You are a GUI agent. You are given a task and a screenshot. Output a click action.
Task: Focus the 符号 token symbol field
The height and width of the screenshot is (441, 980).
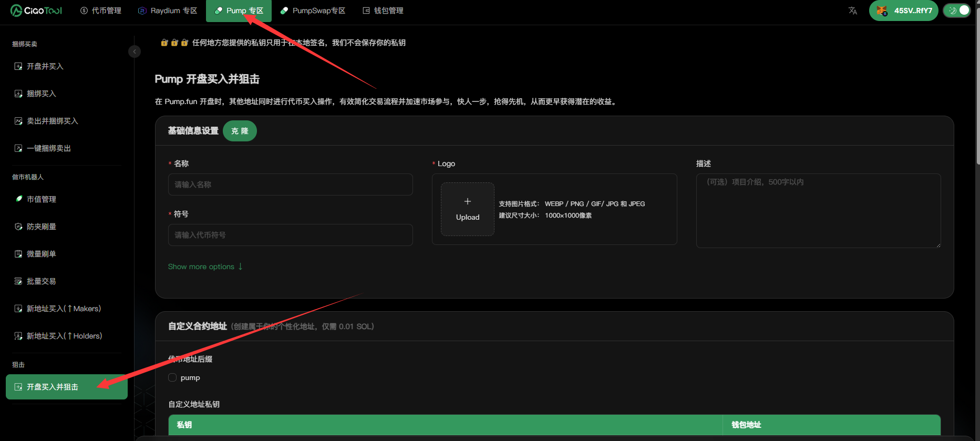point(291,235)
